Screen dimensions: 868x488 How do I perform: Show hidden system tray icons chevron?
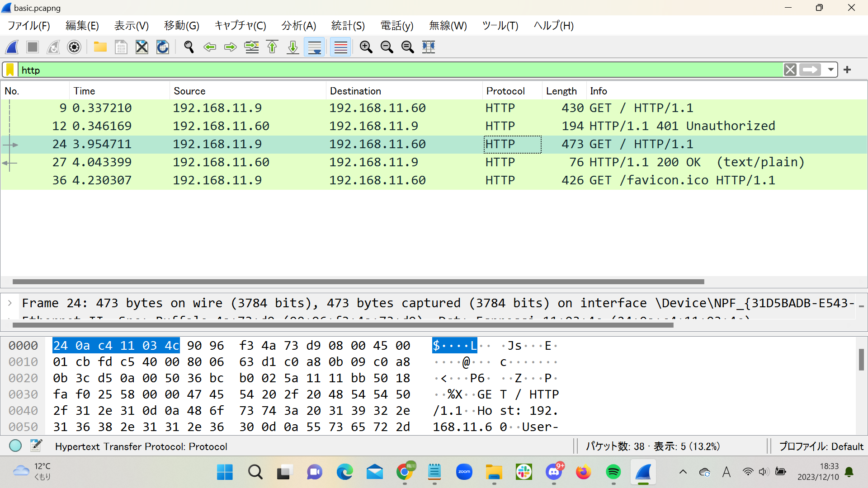[x=683, y=472]
